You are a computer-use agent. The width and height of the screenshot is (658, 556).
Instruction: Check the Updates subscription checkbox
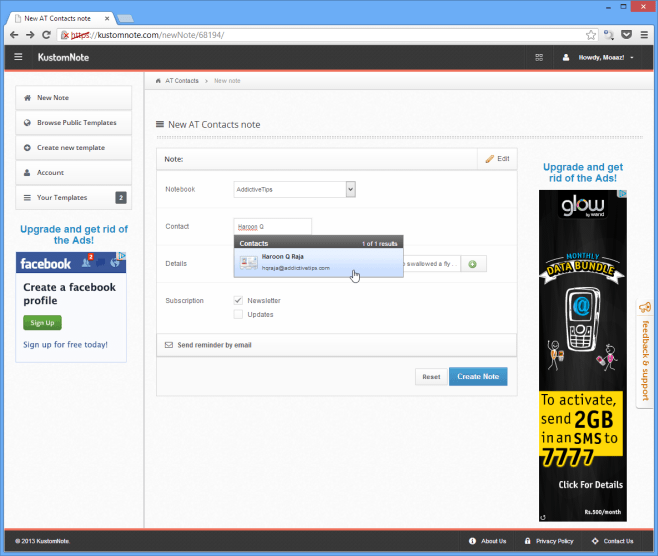238,314
